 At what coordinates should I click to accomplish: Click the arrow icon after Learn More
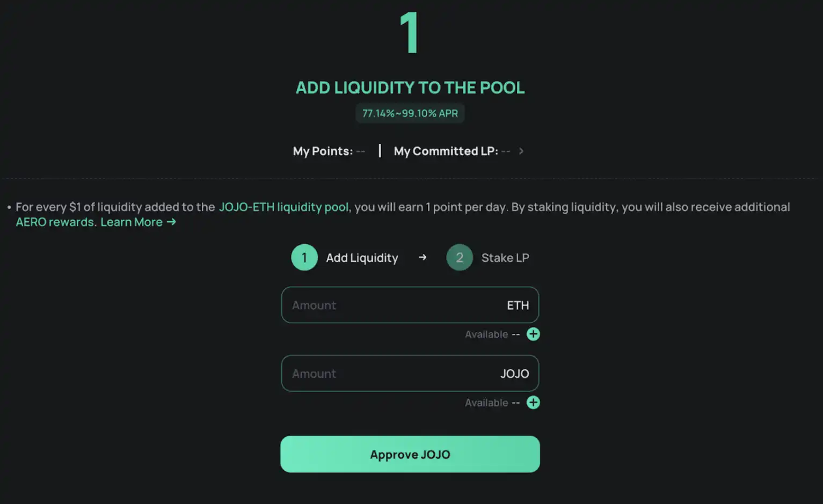171,222
